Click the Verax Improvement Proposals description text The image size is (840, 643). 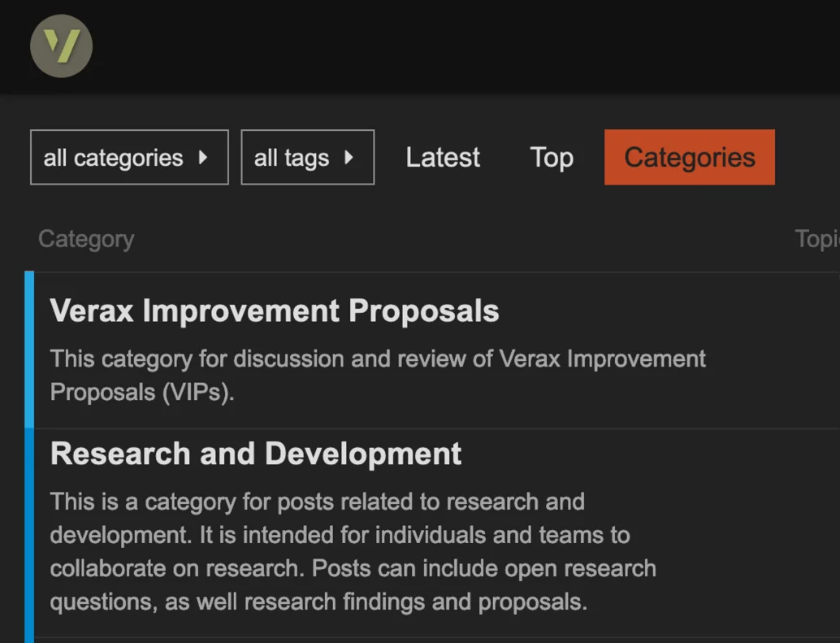378,376
